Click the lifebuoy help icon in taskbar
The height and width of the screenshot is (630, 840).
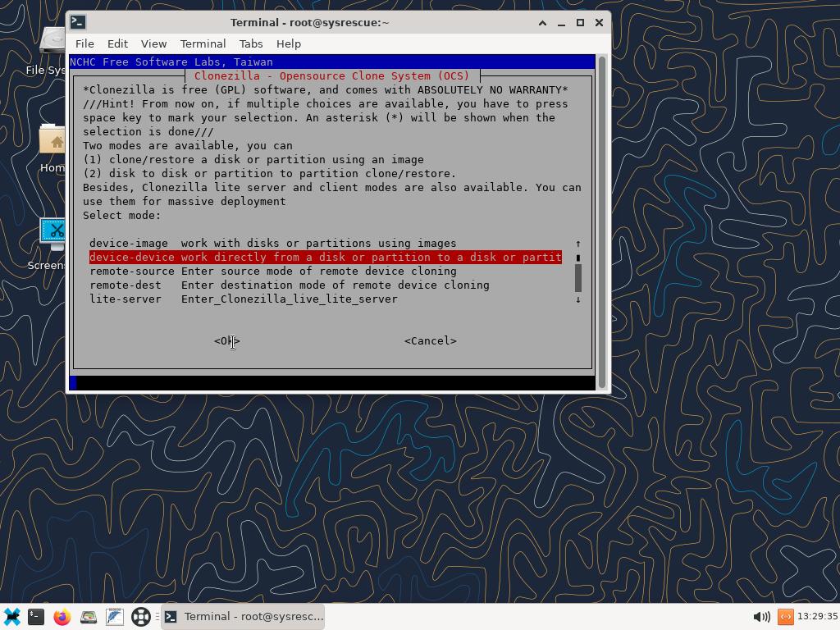[x=140, y=617]
